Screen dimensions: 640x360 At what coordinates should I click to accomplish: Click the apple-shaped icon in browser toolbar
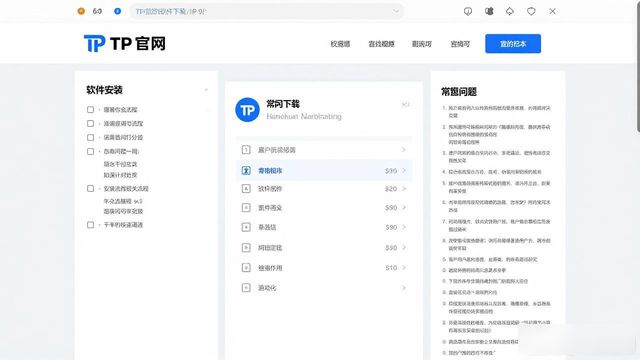pyautogui.click(x=489, y=11)
